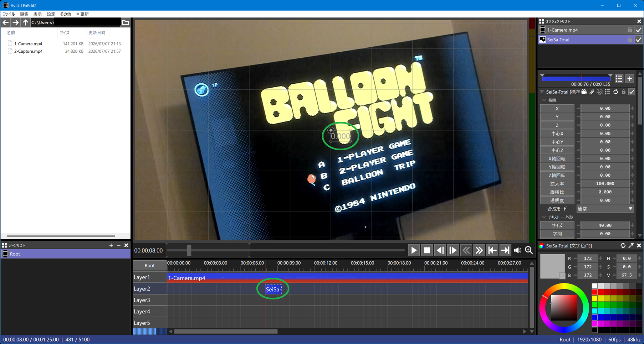
Task: Click the speaker volume icon
Action: [517, 250]
